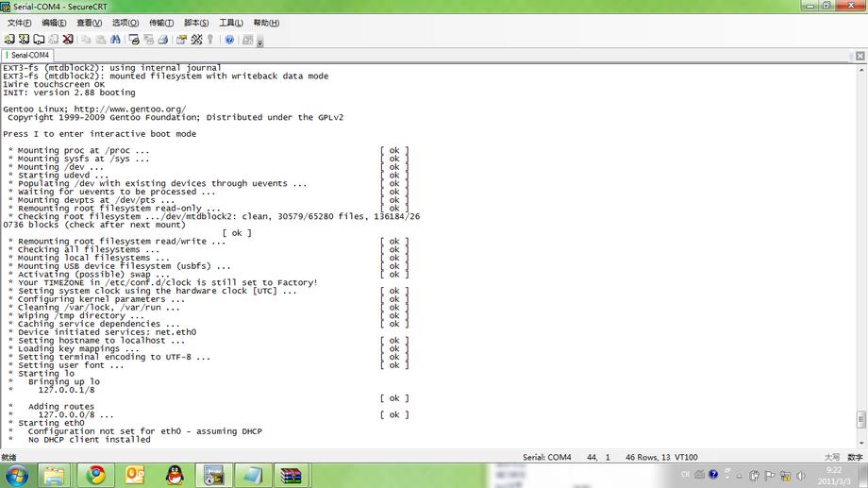Open the QQ penguin taskbar icon
Viewport: 868px width, 488px height.
tap(175, 476)
